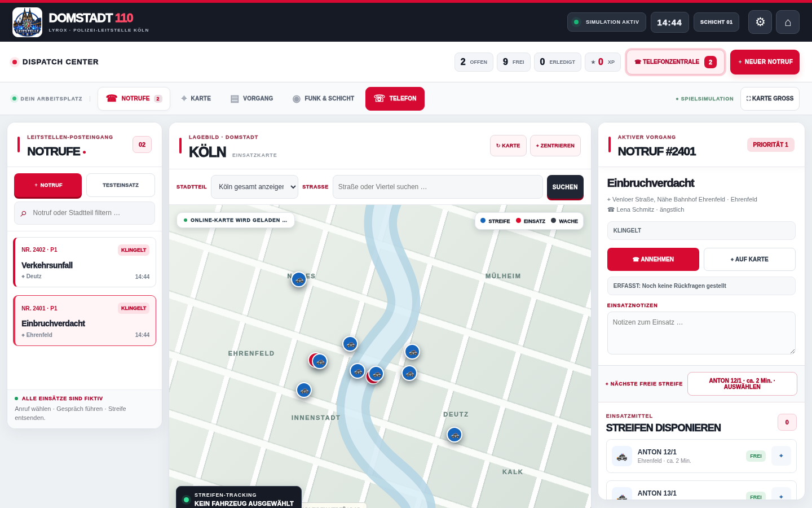Click the 'KALK' district label on map

tap(513, 472)
